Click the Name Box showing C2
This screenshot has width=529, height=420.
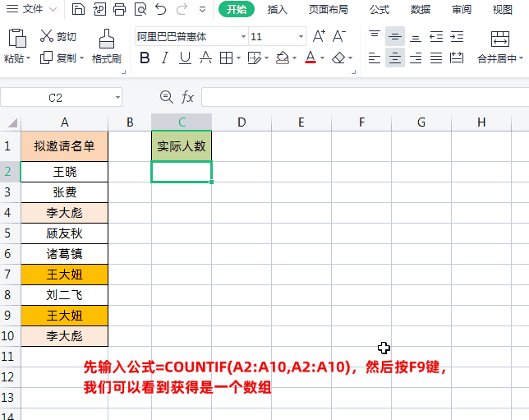pyautogui.click(x=56, y=98)
